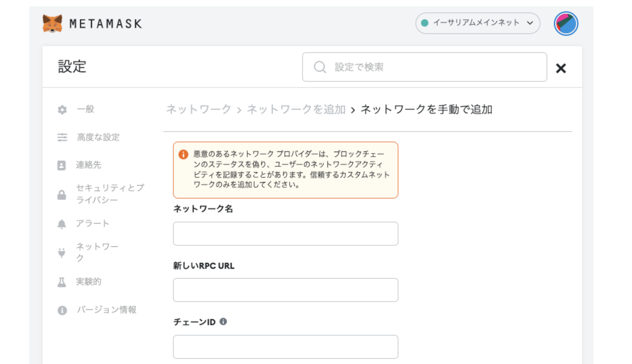Focus the ネットワーク名 input field
Viewport: 632px width, 364px height.
point(285,234)
